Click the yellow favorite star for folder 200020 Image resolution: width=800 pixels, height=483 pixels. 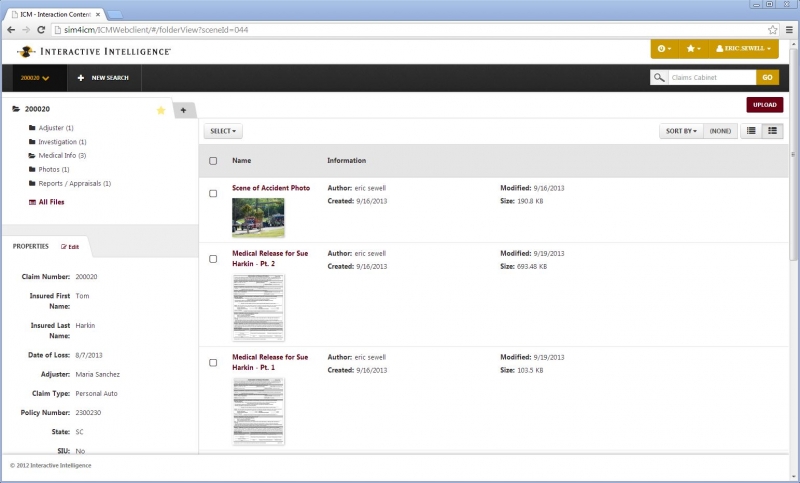[x=161, y=110]
